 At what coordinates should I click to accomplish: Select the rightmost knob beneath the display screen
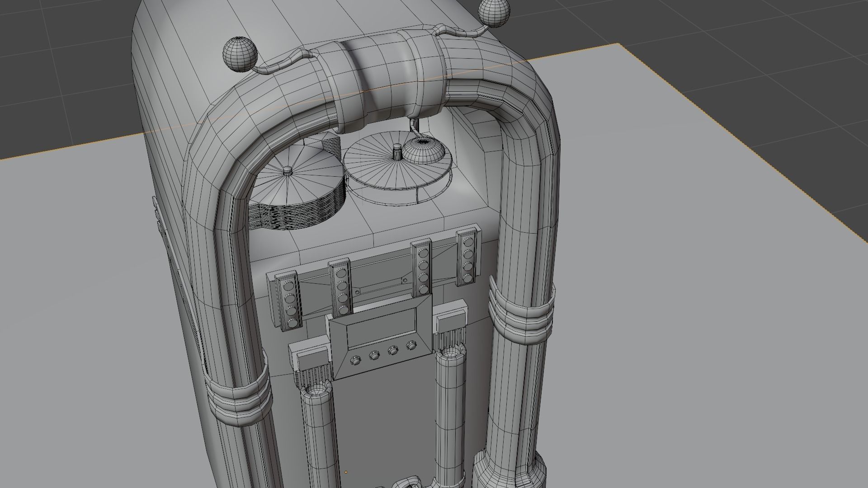411,346
